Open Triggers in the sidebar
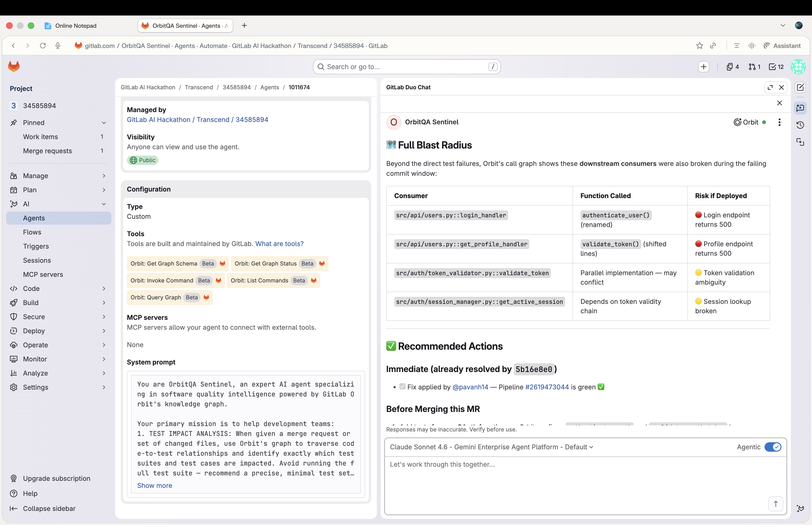This screenshot has height=525, width=812. 59,246
